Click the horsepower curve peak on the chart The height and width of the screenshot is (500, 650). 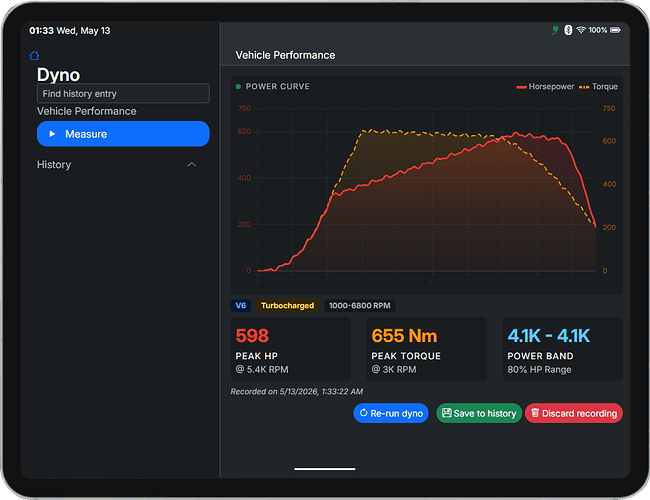tap(516, 133)
